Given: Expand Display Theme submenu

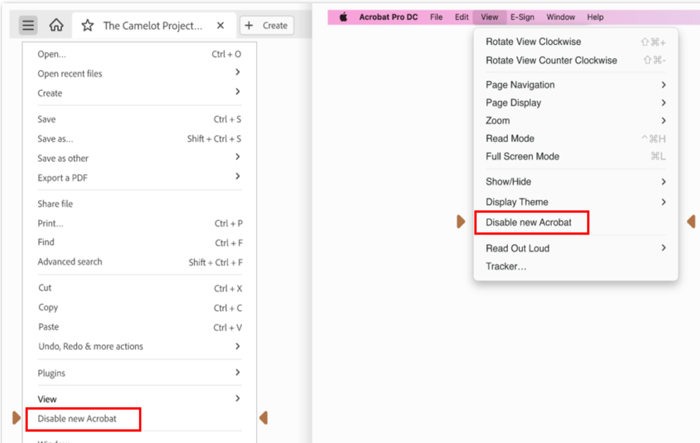Looking at the screenshot, I should tap(576, 202).
